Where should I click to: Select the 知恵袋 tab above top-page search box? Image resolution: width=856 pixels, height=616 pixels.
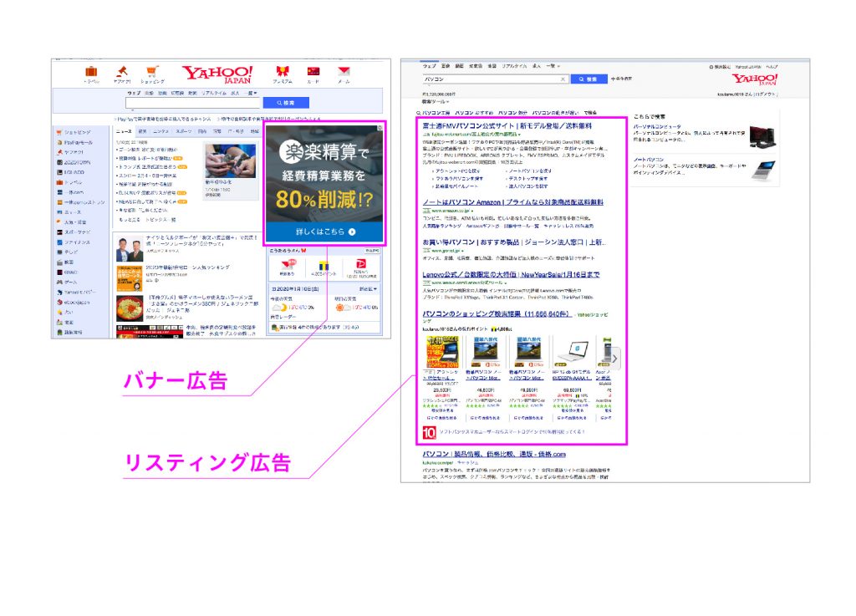coord(177,94)
